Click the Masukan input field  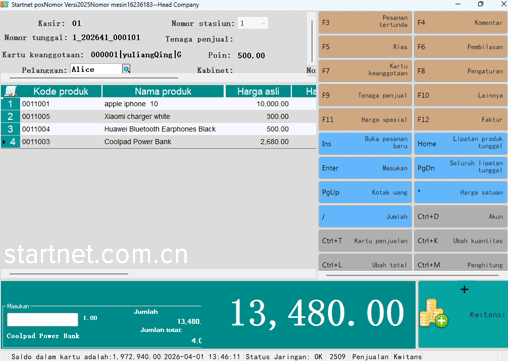42,319
